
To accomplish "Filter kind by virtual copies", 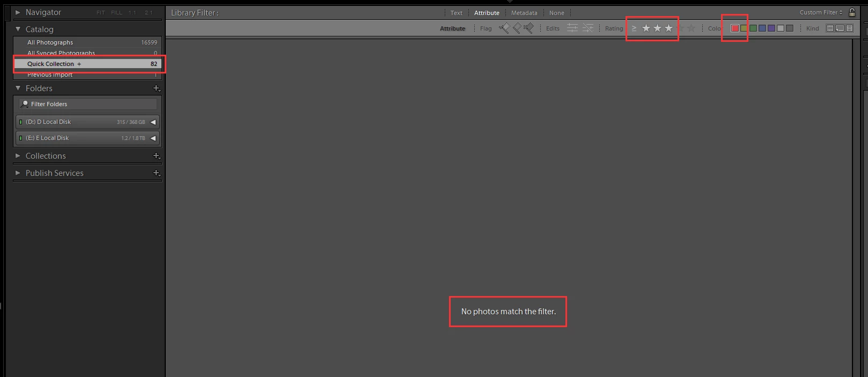I will point(840,28).
